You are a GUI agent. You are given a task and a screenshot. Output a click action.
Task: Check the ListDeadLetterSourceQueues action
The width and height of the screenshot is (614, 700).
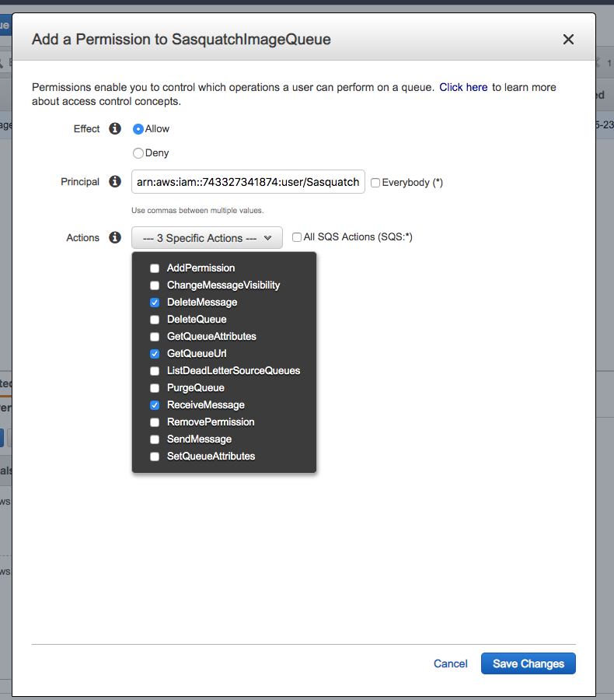pyautogui.click(x=155, y=371)
